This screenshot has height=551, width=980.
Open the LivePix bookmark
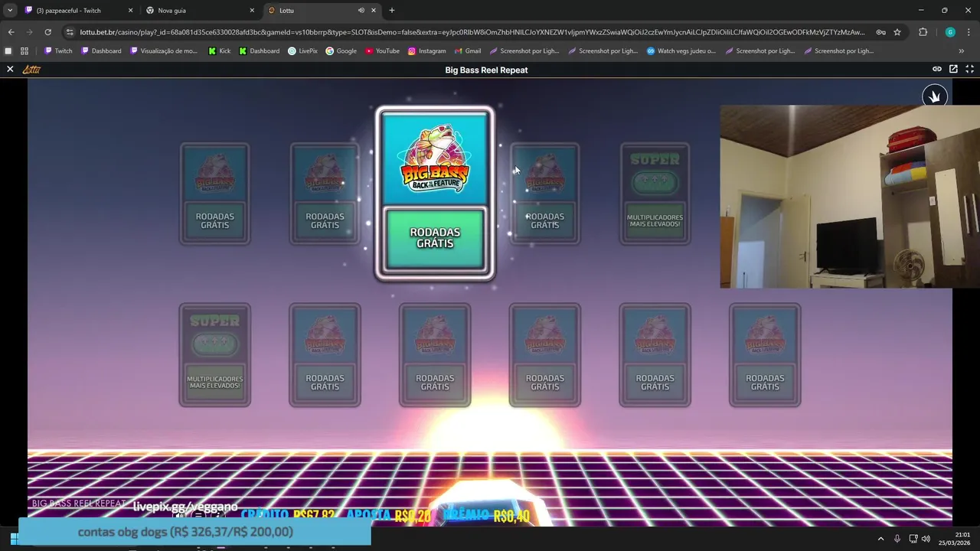[302, 51]
